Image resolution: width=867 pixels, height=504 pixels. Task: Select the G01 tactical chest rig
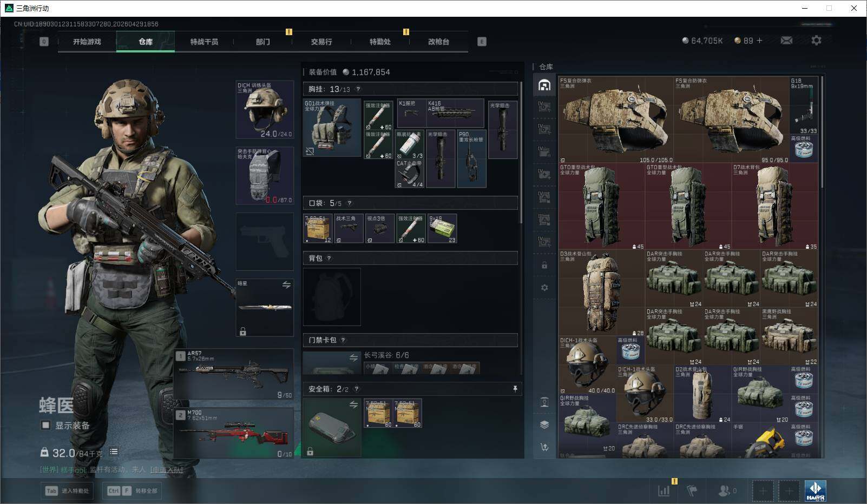(332, 128)
